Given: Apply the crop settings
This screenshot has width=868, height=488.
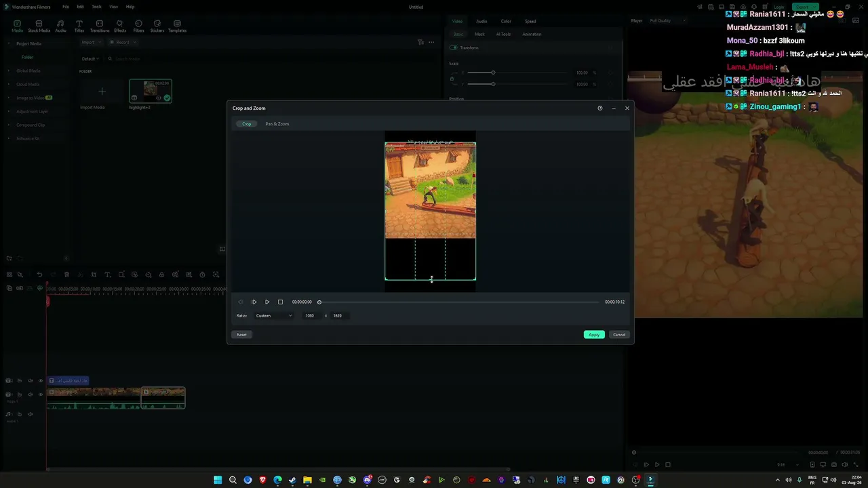Looking at the screenshot, I should 594,335.
